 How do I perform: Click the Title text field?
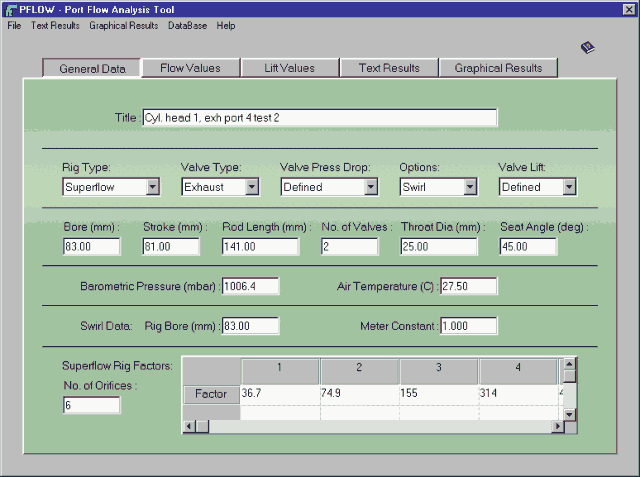pos(320,118)
